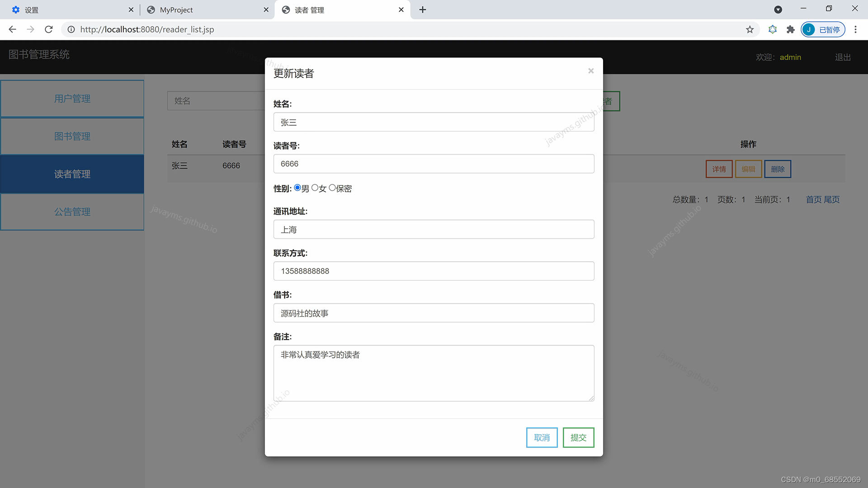Click the 操作 column header
This screenshot has height=488, width=868.
click(x=748, y=144)
